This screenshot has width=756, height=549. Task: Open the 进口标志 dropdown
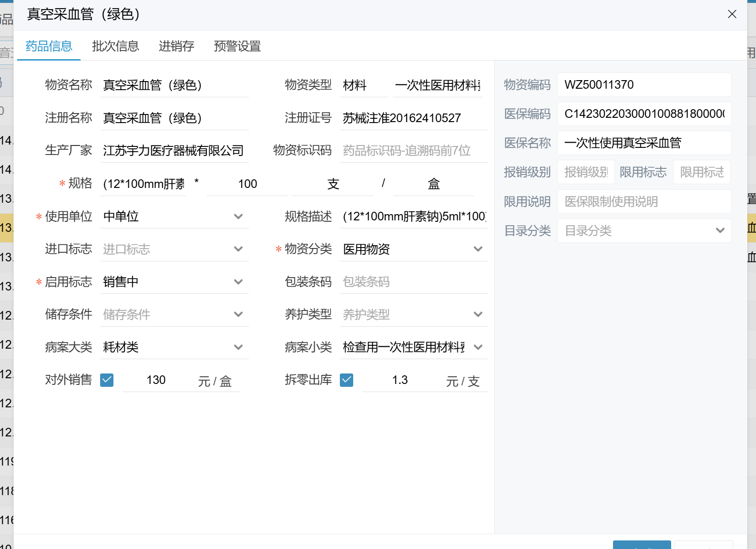point(238,249)
